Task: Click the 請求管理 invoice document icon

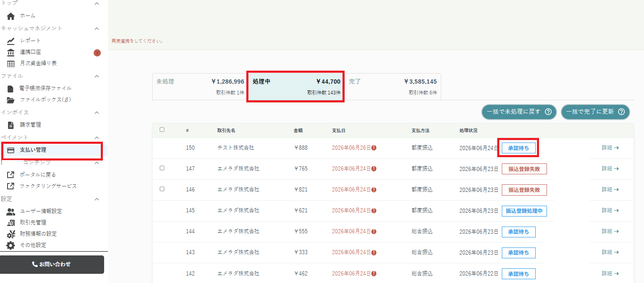Action: pyautogui.click(x=10, y=125)
